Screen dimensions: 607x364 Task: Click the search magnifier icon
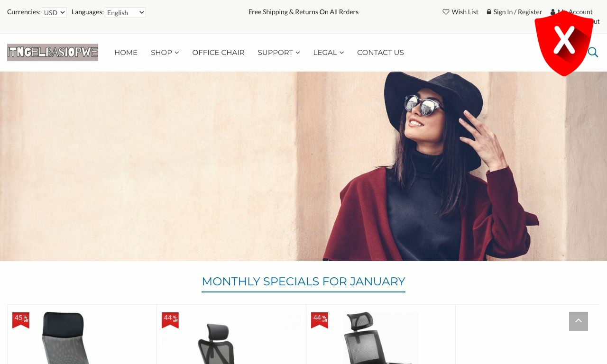click(x=593, y=52)
